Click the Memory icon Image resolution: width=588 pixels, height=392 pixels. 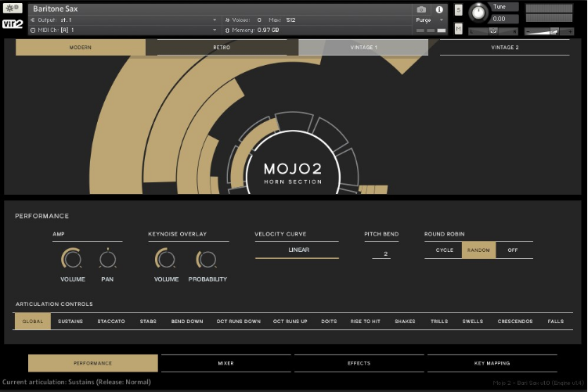(x=227, y=30)
